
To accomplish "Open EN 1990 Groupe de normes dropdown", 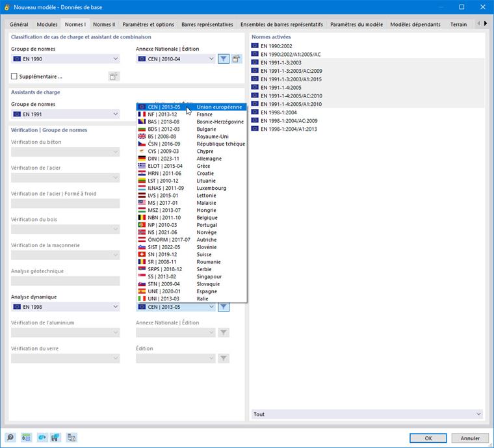I will pos(65,59).
